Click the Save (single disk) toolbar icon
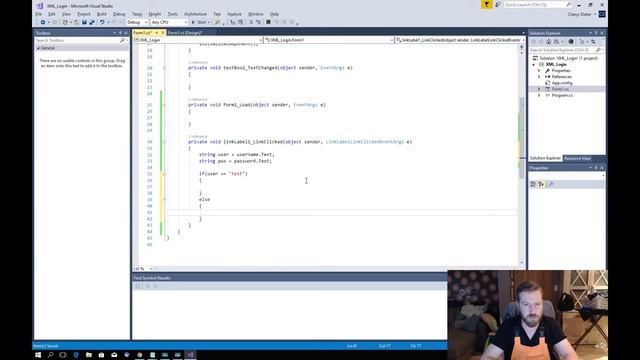640x360 pixels. [84, 22]
